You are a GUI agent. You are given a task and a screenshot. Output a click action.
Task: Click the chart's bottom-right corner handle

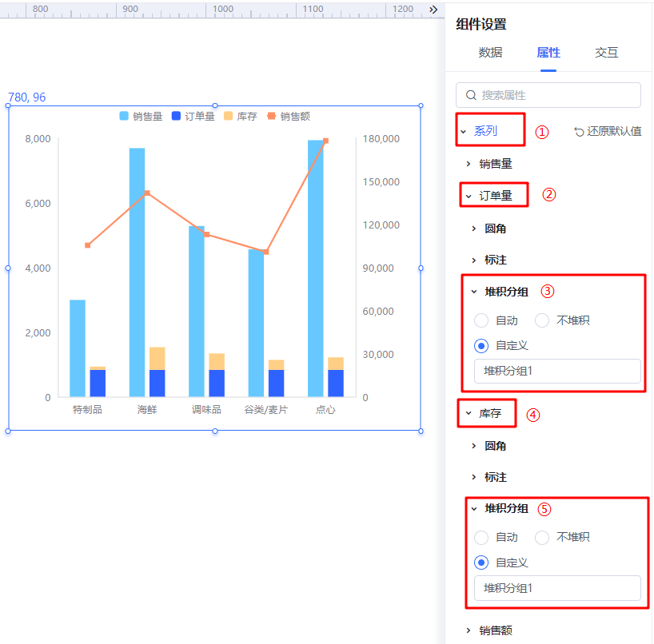pyautogui.click(x=421, y=431)
